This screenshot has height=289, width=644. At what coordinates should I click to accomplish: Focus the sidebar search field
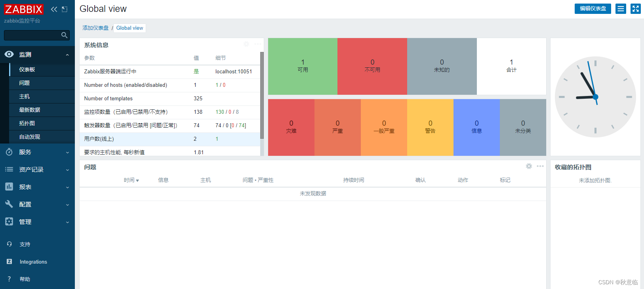point(36,35)
